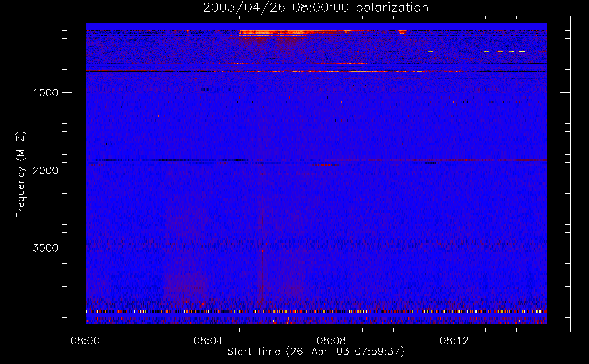
Task: Click the '08:12' time tick label
Action: (454, 341)
